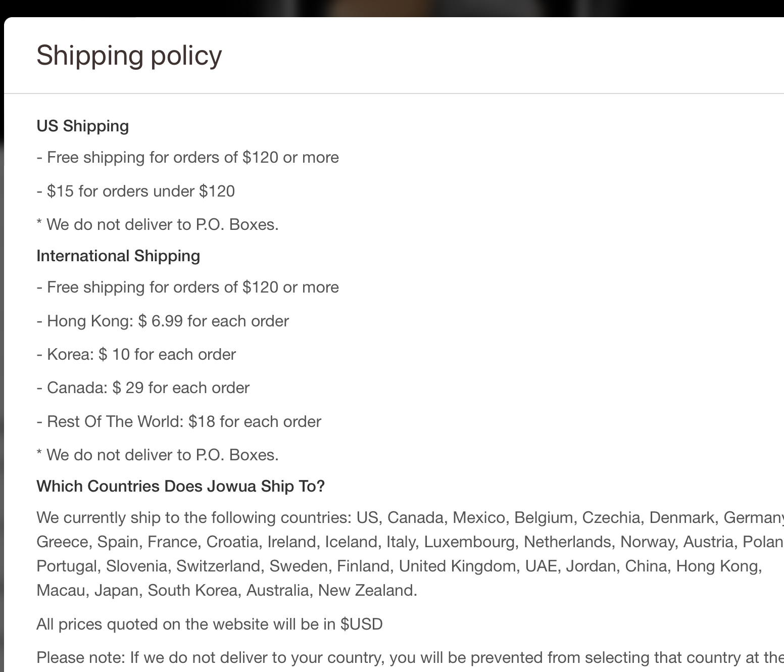The width and height of the screenshot is (784, 672).
Task: Click the international free shipping over $120 line
Action: point(188,287)
